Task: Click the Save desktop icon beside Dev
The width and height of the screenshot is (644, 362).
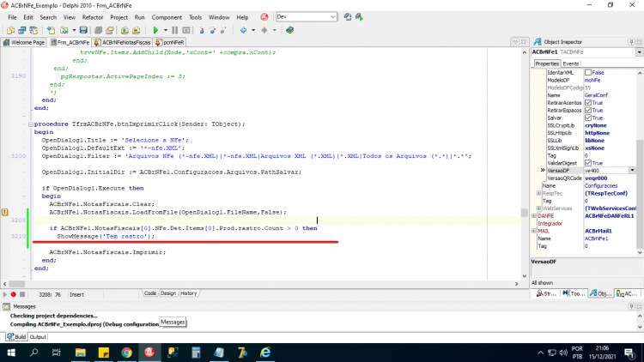Action: (x=348, y=17)
